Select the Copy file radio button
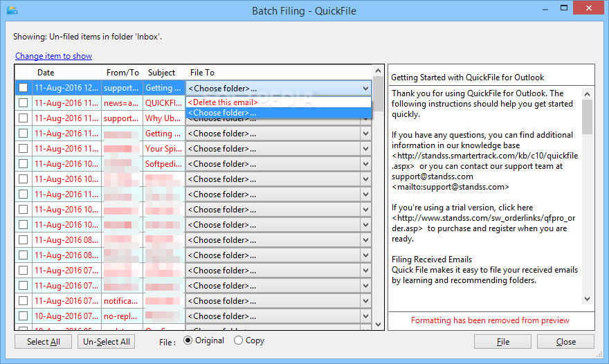Screen dimensions: 609x364 [x=239, y=340]
